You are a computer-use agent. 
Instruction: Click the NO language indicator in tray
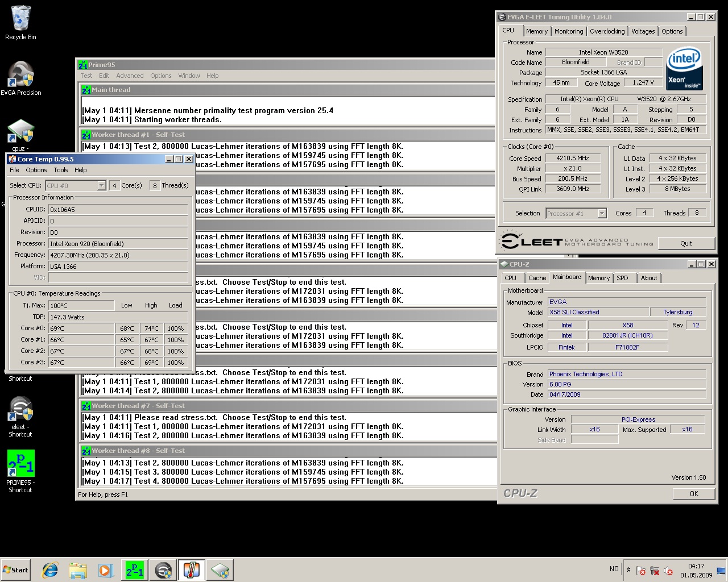(x=614, y=569)
